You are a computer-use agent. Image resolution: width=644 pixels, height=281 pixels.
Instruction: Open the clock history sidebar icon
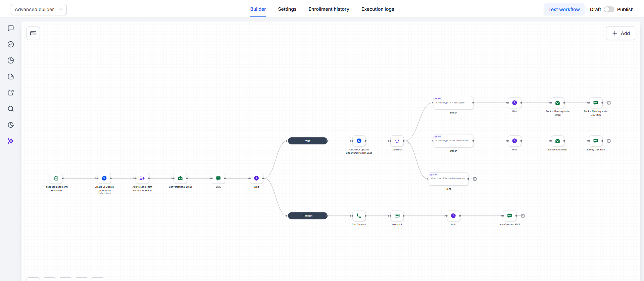[x=11, y=125]
